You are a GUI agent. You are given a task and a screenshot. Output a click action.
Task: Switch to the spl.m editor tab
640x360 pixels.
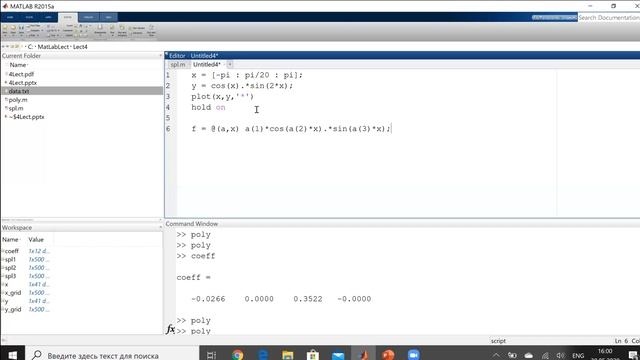click(178, 64)
